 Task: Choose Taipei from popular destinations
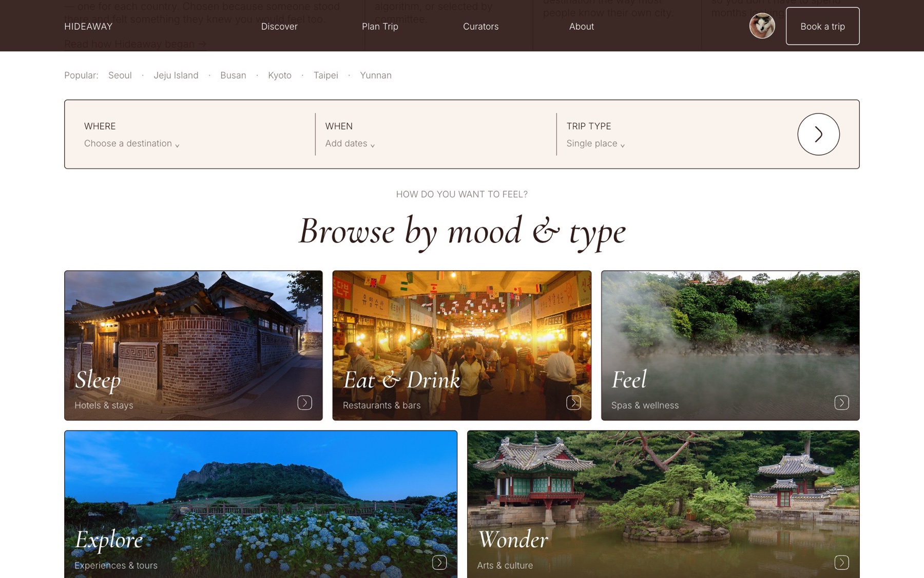click(x=326, y=75)
